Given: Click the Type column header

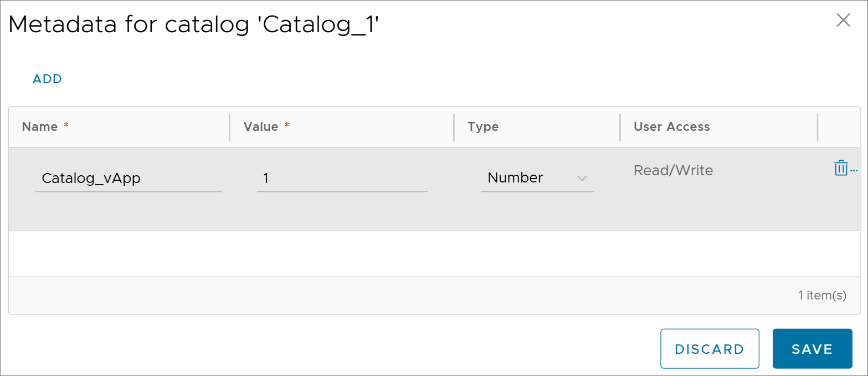Looking at the screenshot, I should pos(483,126).
